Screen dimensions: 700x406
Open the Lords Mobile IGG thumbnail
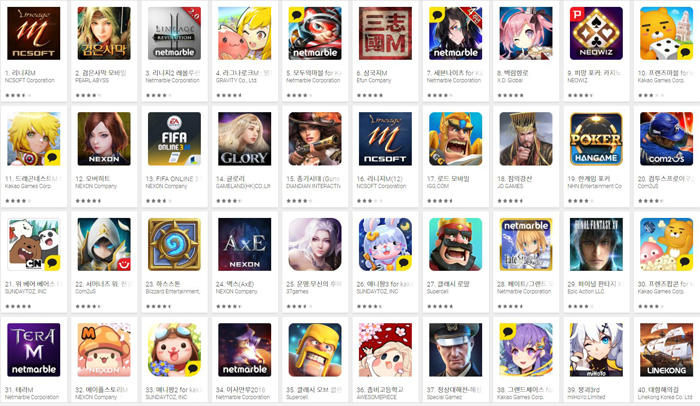click(x=455, y=139)
